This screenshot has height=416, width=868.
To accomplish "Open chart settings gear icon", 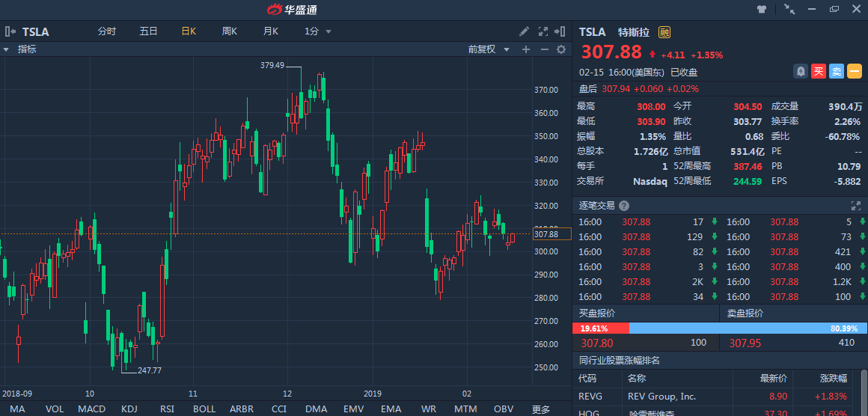I will (x=560, y=49).
